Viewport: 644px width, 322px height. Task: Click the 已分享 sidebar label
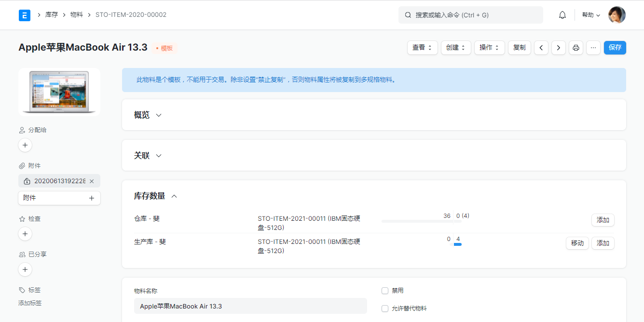38,255
